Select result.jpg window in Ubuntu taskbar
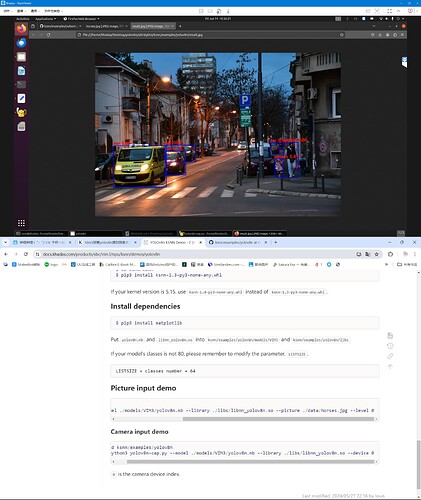This screenshot has width=421, height=500. click(259, 234)
